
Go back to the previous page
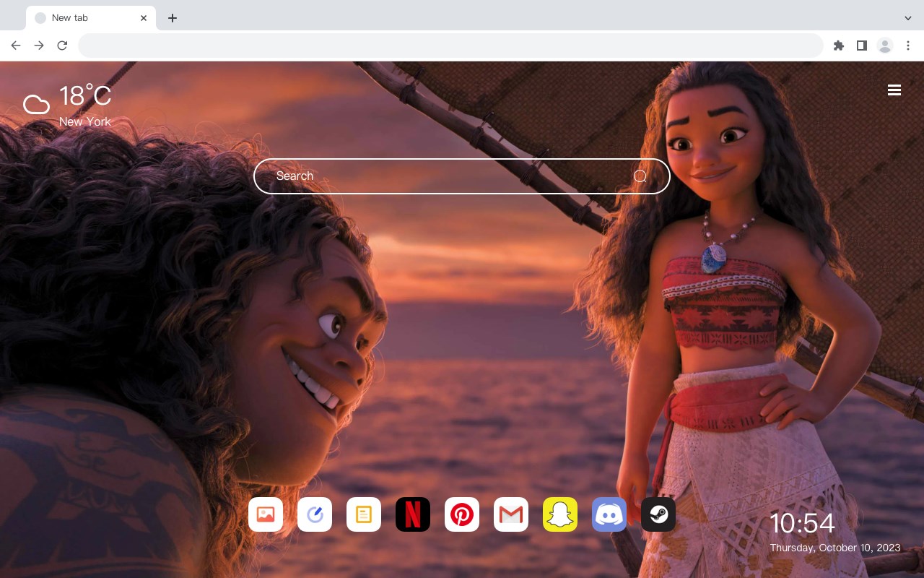[16, 46]
